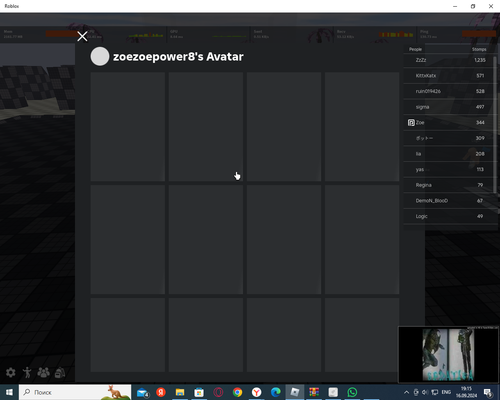This screenshot has width=500, height=400.
Task: Close the zoezoepower8's Avatar panel
Action: click(82, 36)
